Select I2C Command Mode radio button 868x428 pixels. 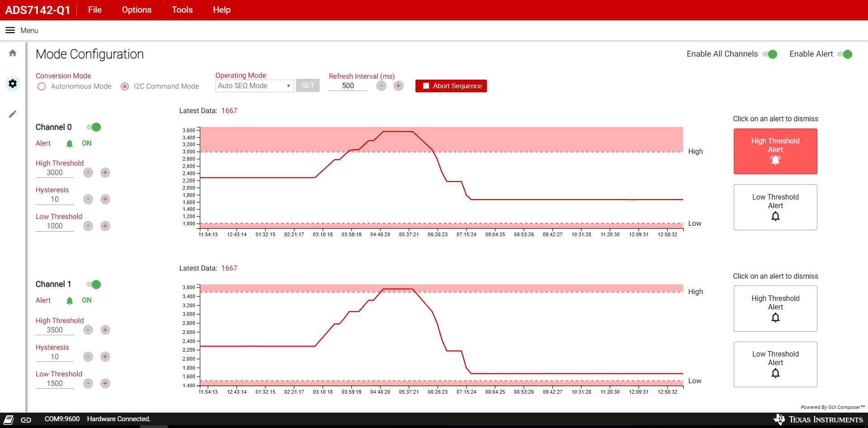click(x=125, y=86)
